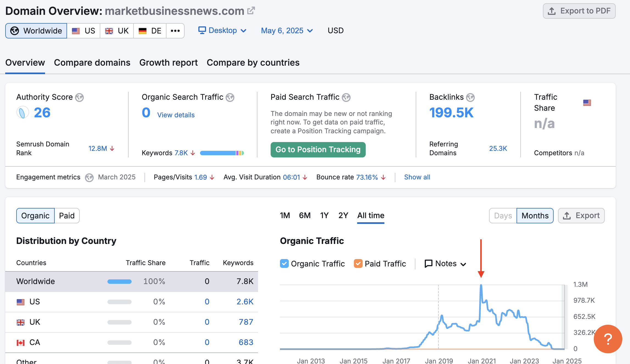Click the globe icon beside Paid Search Traffic
The width and height of the screenshot is (630, 364).
click(x=346, y=97)
